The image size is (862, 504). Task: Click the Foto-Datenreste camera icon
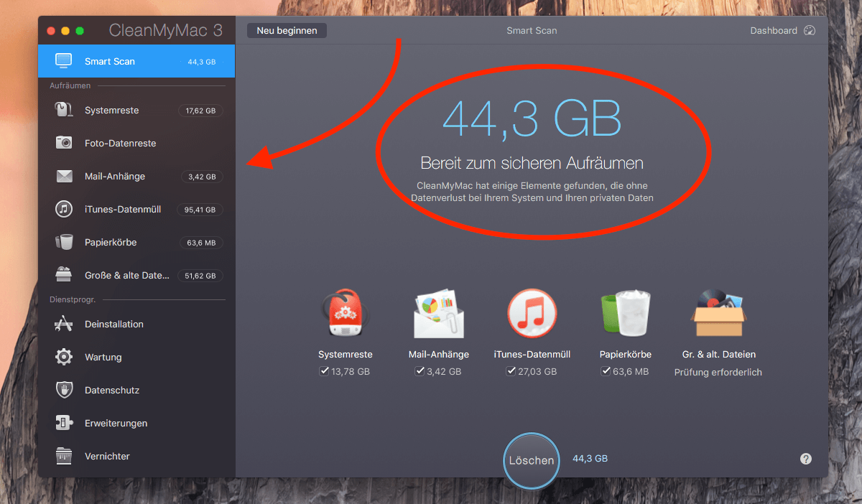click(x=65, y=143)
